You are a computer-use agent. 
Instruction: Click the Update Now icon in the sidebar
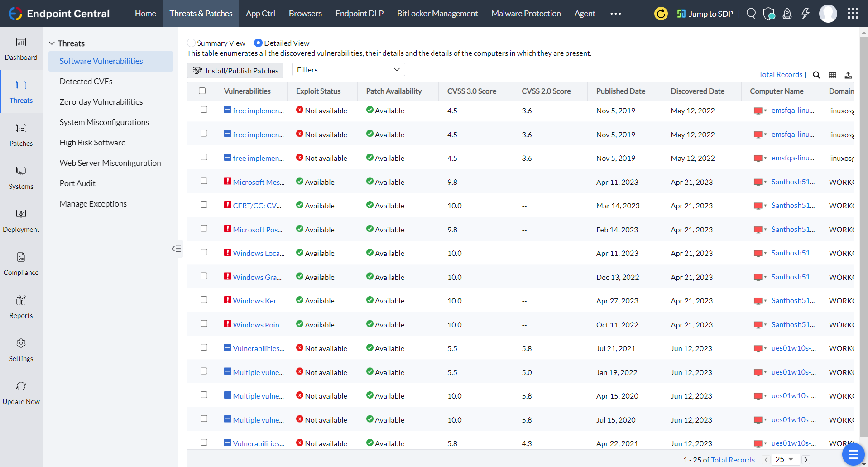pos(21,392)
